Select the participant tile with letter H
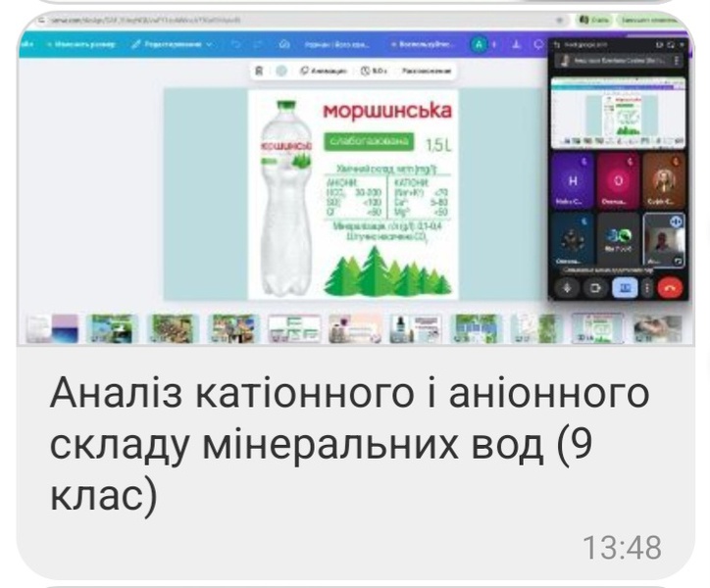The width and height of the screenshot is (710, 588). pos(574,182)
